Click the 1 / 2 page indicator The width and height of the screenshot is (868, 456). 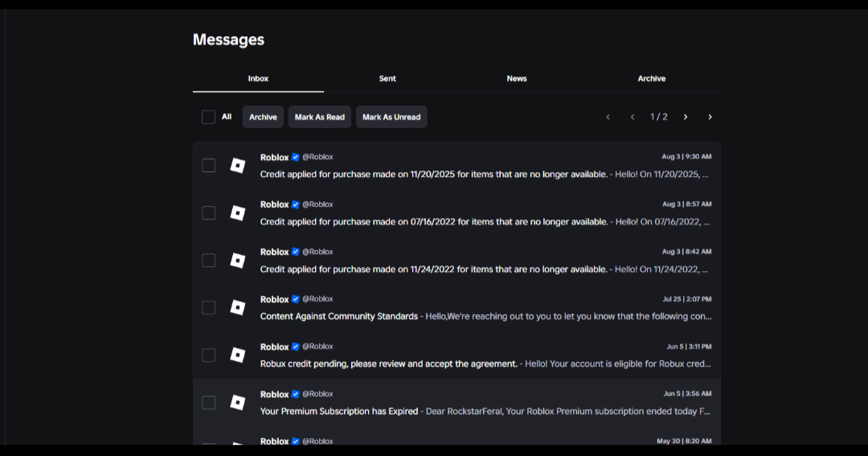click(x=659, y=117)
